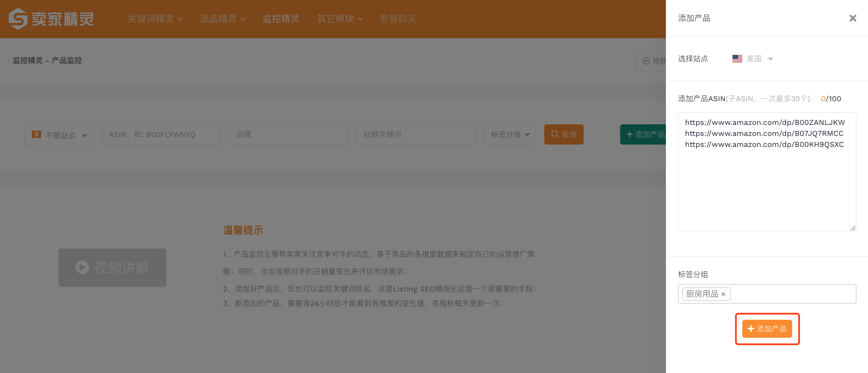The width and height of the screenshot is (868, 373).
Task: Click the 监控精灵 - 产品监控 breadcrumb title
Action: (x=47, y=61)
